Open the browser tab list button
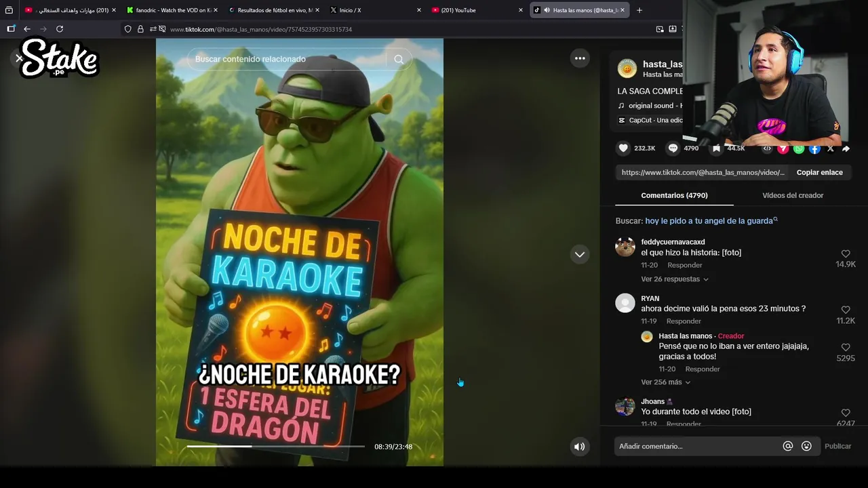 pos(9,10)
